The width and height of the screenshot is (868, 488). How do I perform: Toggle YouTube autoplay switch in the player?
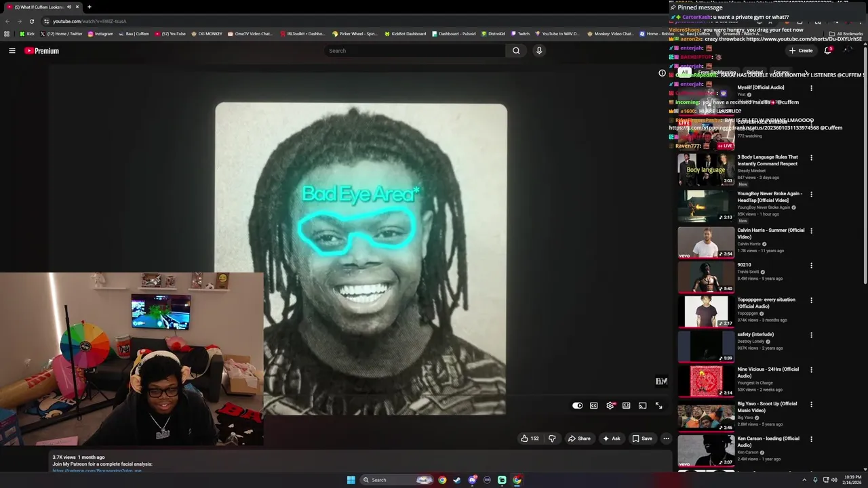coord(577,405)
